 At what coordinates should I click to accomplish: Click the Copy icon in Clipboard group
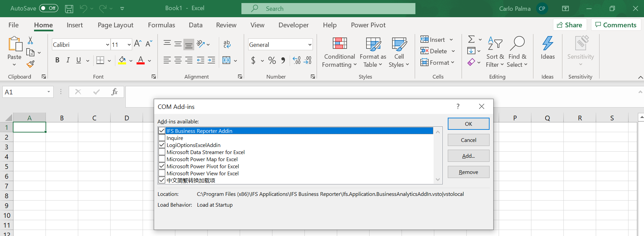[30, 53]
